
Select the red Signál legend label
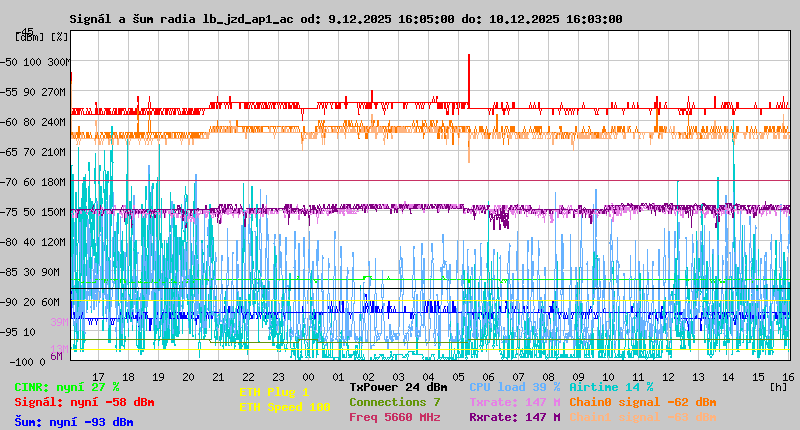[x=84, y=402]
